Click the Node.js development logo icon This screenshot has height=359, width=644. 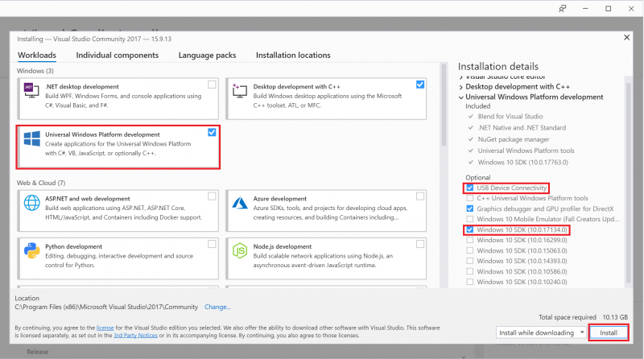pos(240,250)
